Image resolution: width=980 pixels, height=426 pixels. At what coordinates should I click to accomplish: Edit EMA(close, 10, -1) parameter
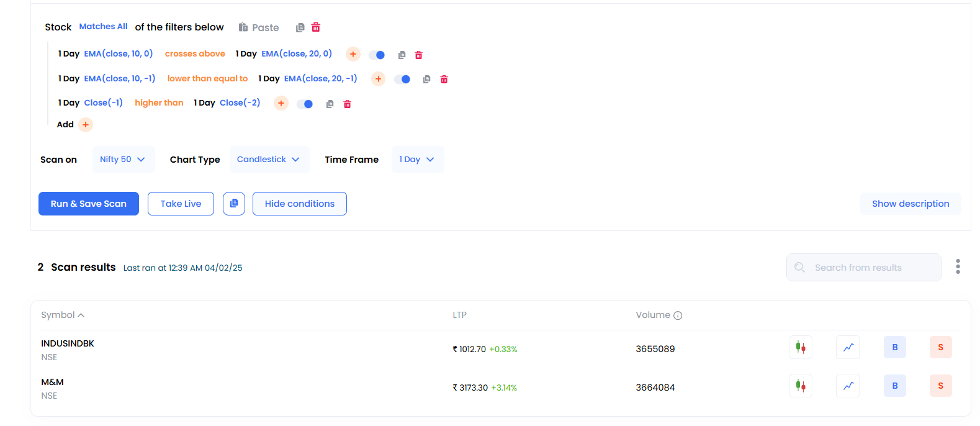(120, 79)
